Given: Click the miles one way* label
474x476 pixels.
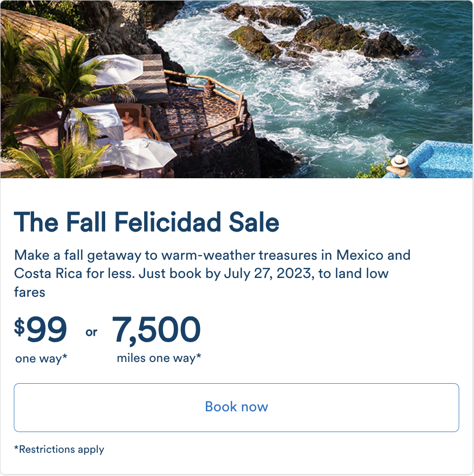Looking at the screenshot, I should pos(159,358).
